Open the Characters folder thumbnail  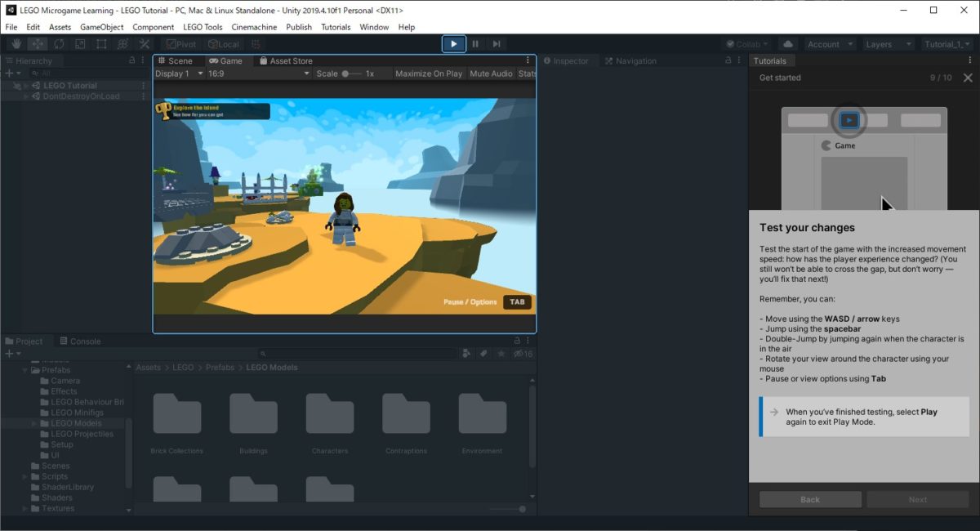click(x=330, y=413)
